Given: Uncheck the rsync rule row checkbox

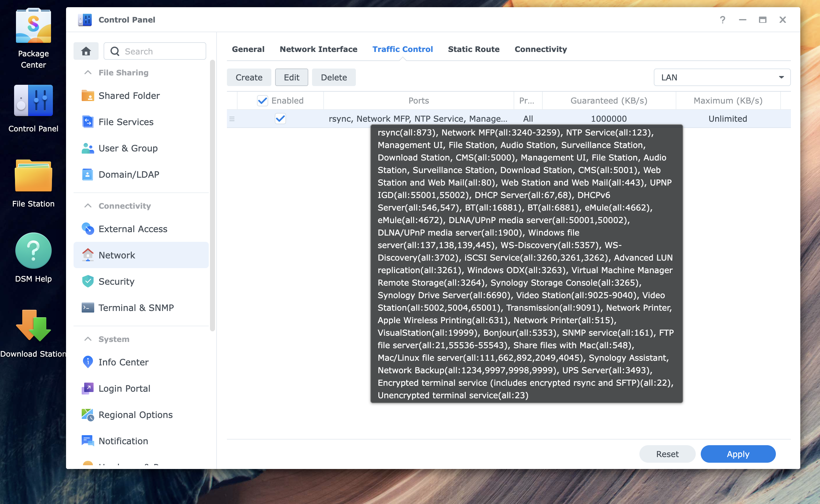Looking at the screenshot, I should [280, 119].
